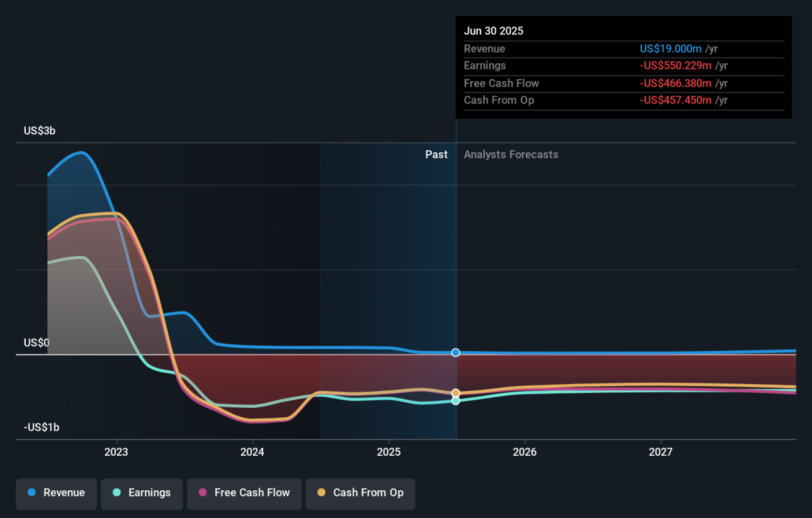Toggle the Free Cash Flow series
Viewport: 812px width, 518px height.
click(x=244, y=493)
